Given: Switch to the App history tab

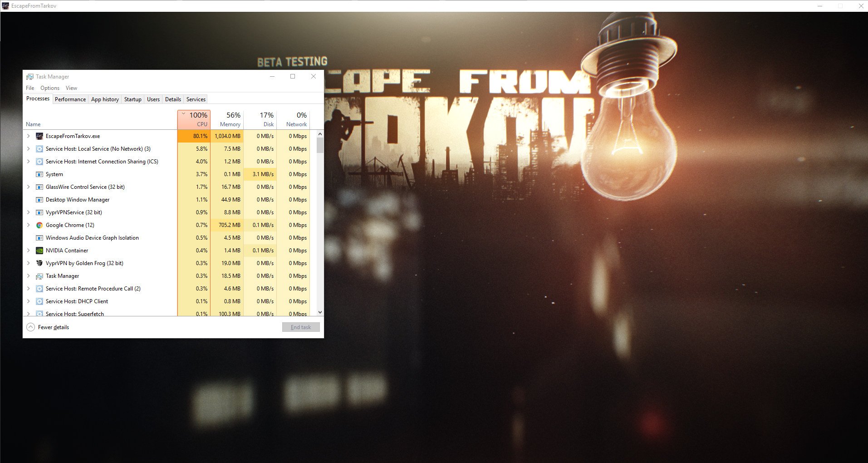Looking at the screenshot, I should pos(105,99).
